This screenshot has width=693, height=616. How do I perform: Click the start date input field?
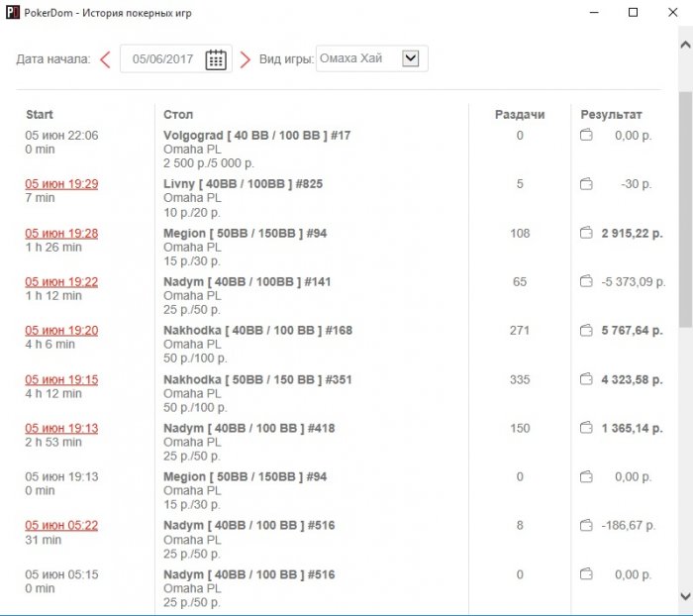click(163, 59)
